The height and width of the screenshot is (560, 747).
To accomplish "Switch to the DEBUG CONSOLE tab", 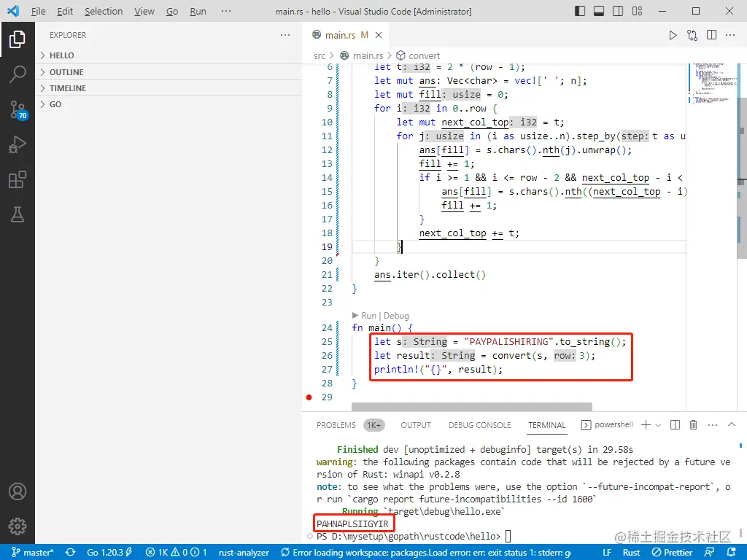I will click(x=480, y=425).
